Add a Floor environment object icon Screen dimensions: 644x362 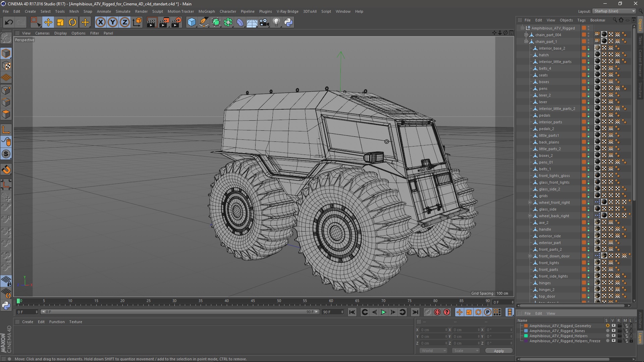[252, 22]
